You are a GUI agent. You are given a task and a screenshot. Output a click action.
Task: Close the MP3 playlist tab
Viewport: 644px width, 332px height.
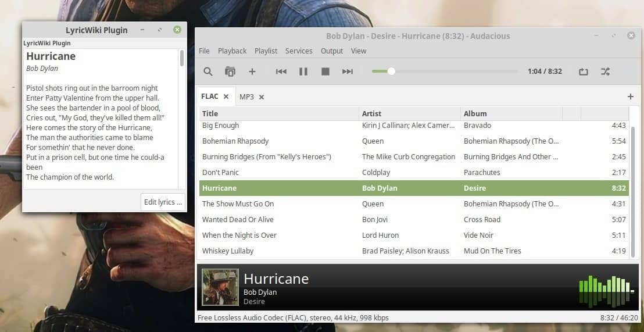pyautogui.click(x=261, y=97)
